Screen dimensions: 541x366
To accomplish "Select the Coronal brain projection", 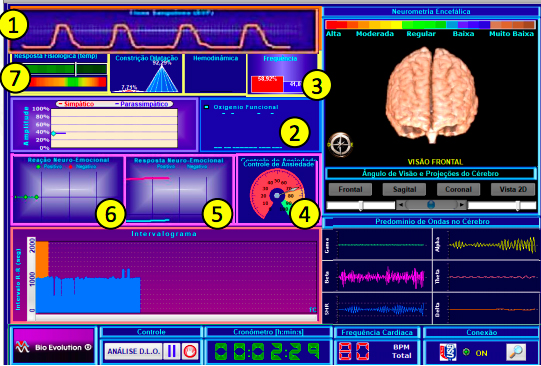I will pos(458,189).
